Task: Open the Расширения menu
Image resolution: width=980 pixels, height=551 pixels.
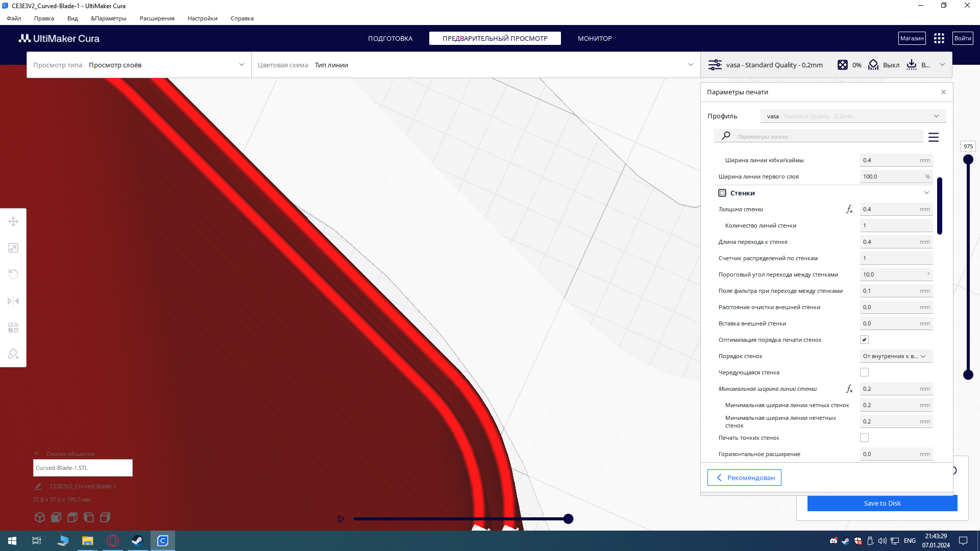Action: [157, 18]
